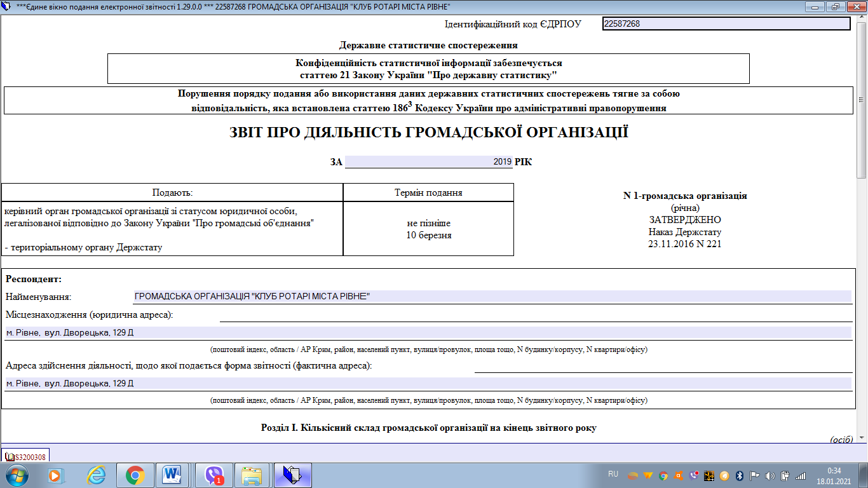
Task: Select the S3200308 document tab
Action: (x=26, y=456)
